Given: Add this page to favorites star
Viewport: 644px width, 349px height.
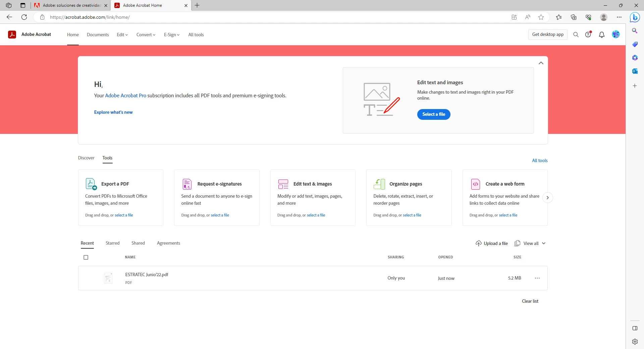Looking at the screenshot, I should point(541,17).
